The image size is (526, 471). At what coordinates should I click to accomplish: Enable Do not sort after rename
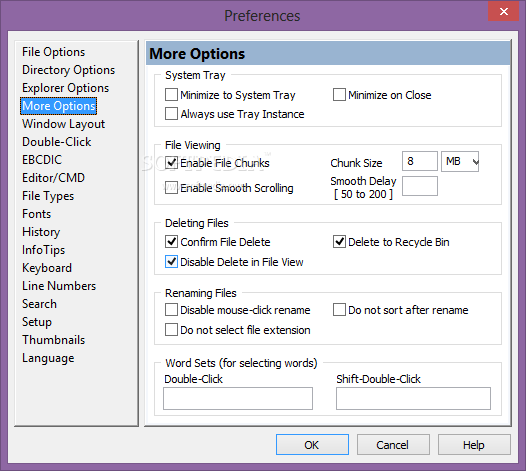coord(339,310)
